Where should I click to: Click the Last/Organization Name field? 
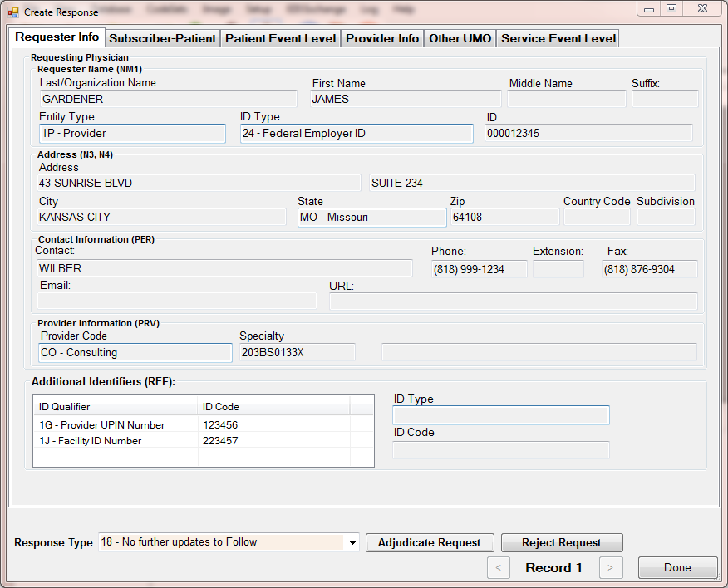pos(168,100)
